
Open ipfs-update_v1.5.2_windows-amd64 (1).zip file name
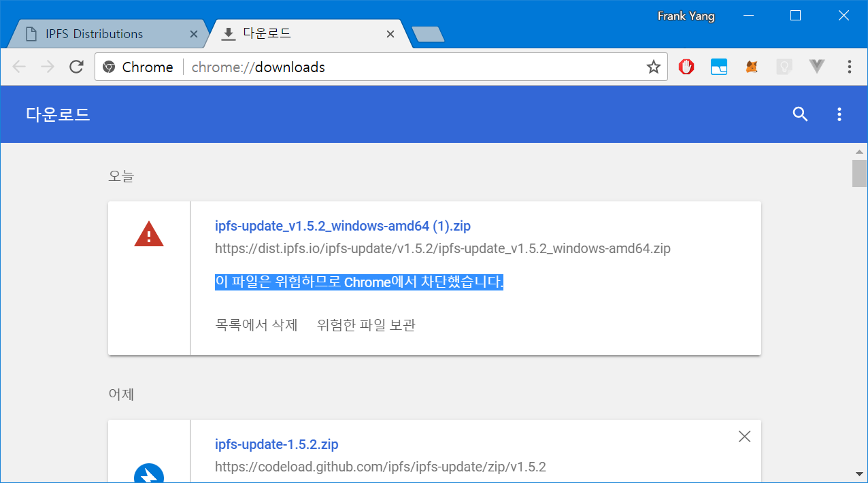(x=343, y=226)
